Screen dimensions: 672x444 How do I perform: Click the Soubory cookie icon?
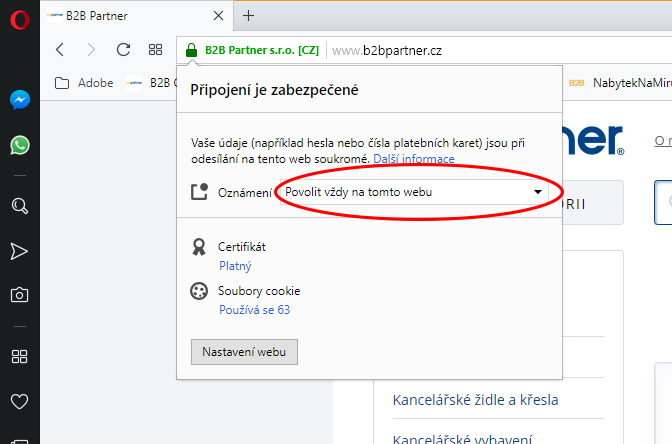tap(199, 291)
